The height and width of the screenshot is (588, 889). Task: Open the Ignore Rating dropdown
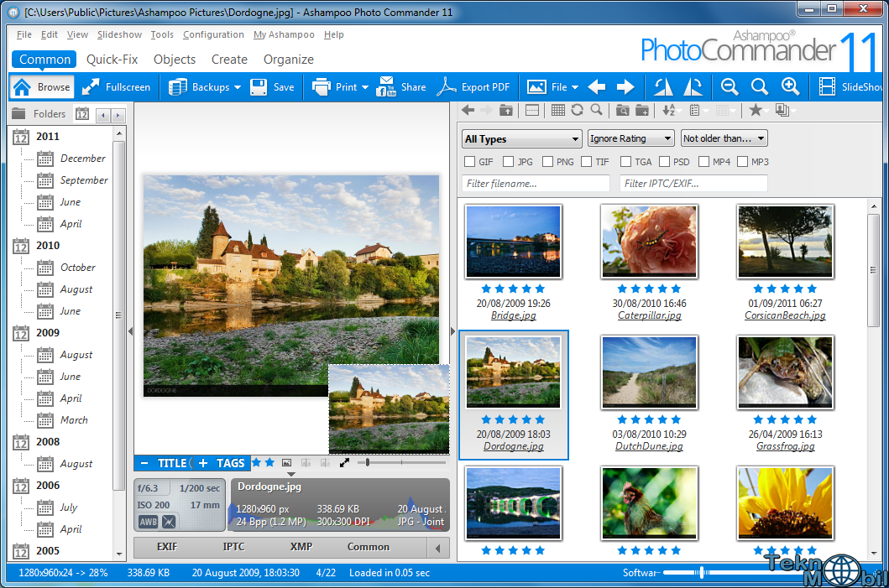click(x=630, y=138)
